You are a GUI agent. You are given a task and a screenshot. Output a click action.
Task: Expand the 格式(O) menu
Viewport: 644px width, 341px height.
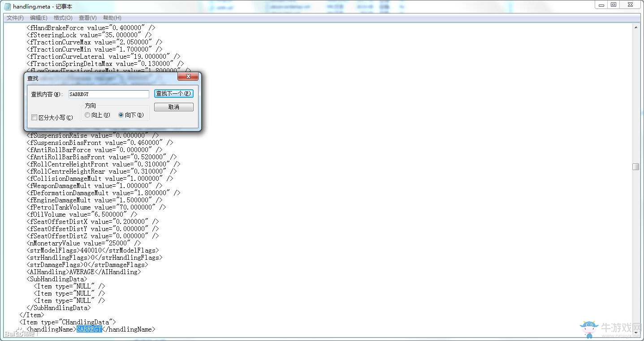tap(63, 18)
